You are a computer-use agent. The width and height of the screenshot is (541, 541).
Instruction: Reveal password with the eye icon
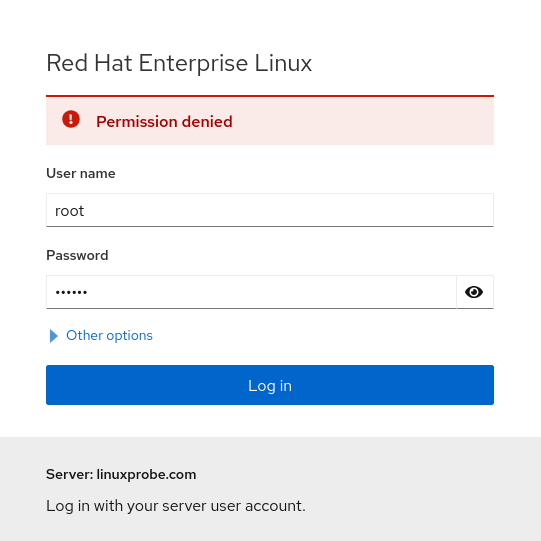click(x=474, y=292)
